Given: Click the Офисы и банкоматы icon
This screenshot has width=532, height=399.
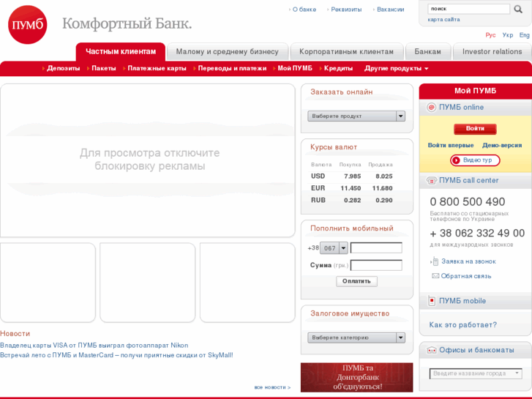Looking at the screenshot, I should 432,350.
